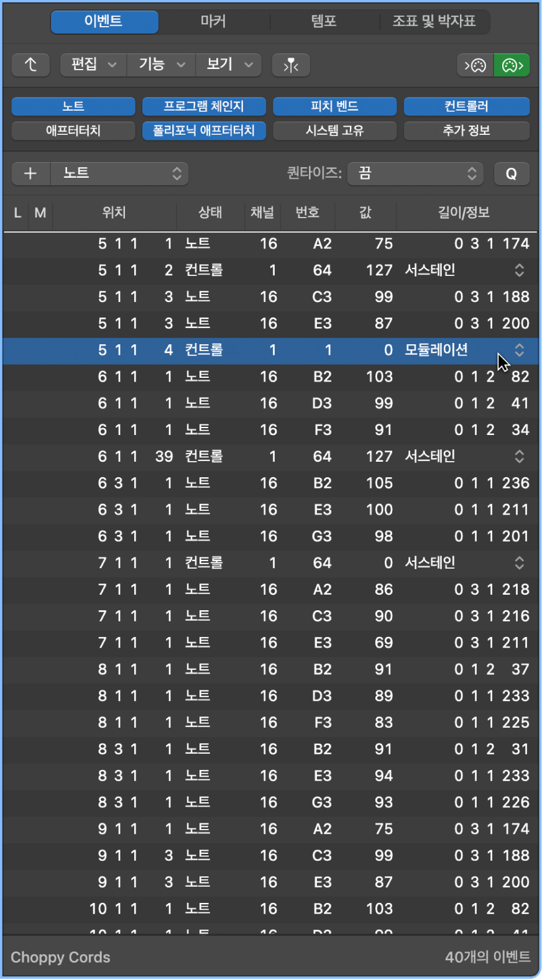The image size is (542, 980).
Task: Switch to the 마커 tab
Action: (213, 22)
